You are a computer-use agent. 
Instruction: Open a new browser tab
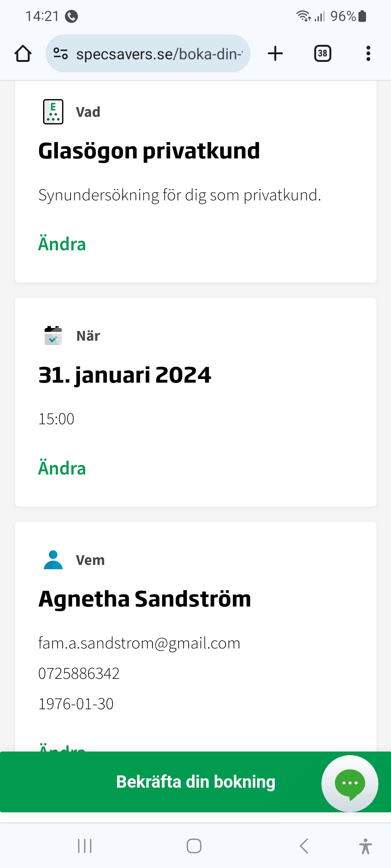[x=275, y=54]
